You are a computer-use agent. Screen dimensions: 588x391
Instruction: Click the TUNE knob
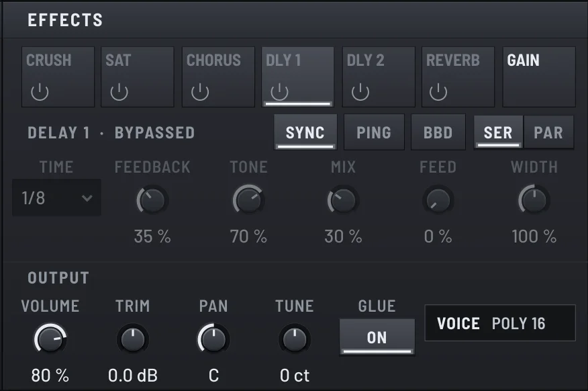(295, 339)
